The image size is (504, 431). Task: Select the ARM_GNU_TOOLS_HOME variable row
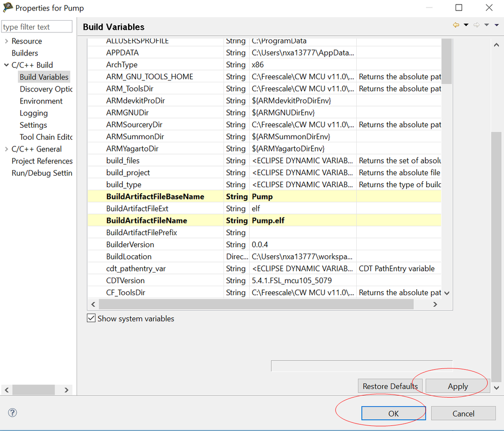(264, 77)
